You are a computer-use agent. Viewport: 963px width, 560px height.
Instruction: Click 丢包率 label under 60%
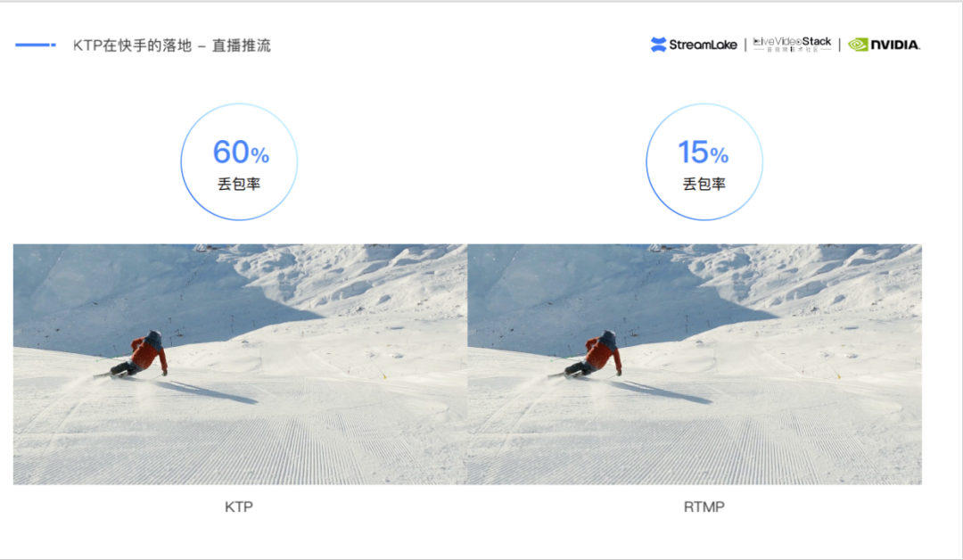click(239, 184)
